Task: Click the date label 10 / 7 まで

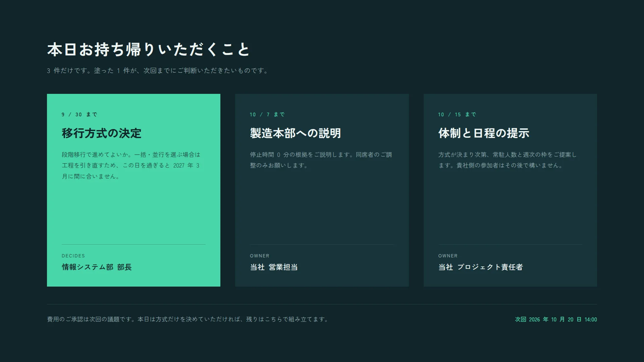Action: click(x=267, y=115)
